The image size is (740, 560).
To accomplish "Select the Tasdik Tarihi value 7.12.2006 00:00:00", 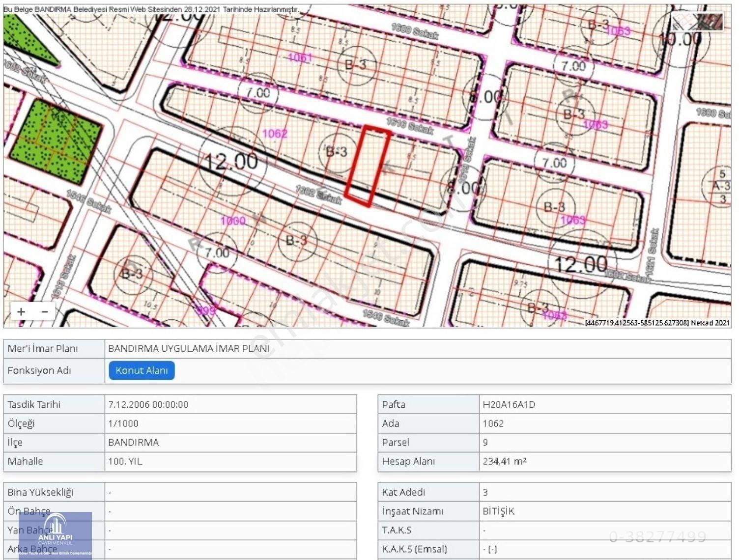I will 148,405.
